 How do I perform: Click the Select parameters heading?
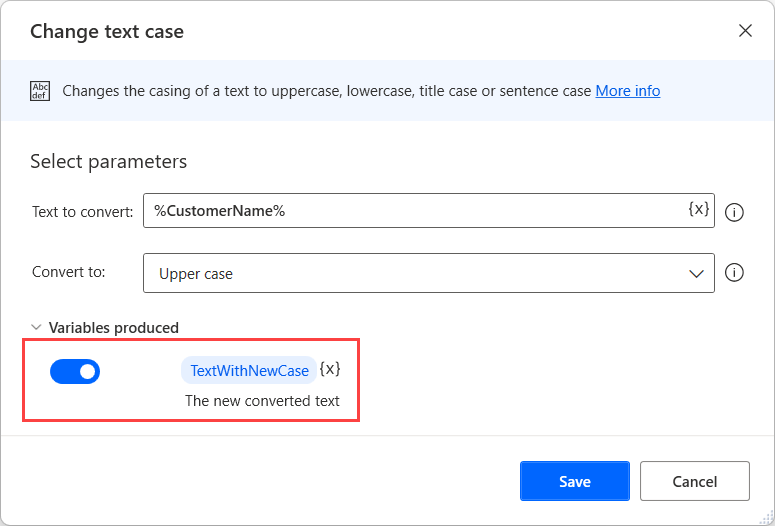pyautogui.click(x=109, y=162)
